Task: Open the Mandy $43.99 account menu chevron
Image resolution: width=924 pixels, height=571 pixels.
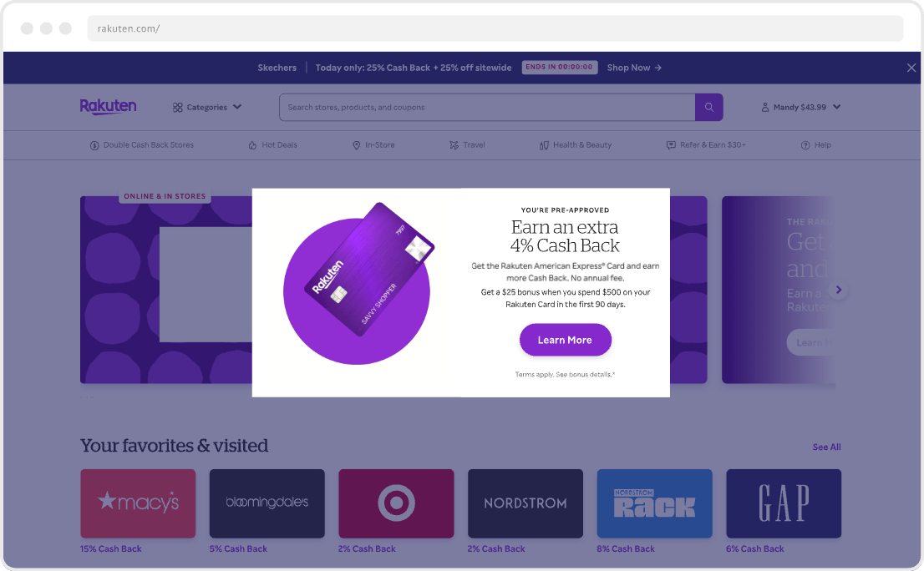Action: coord(837,107)
